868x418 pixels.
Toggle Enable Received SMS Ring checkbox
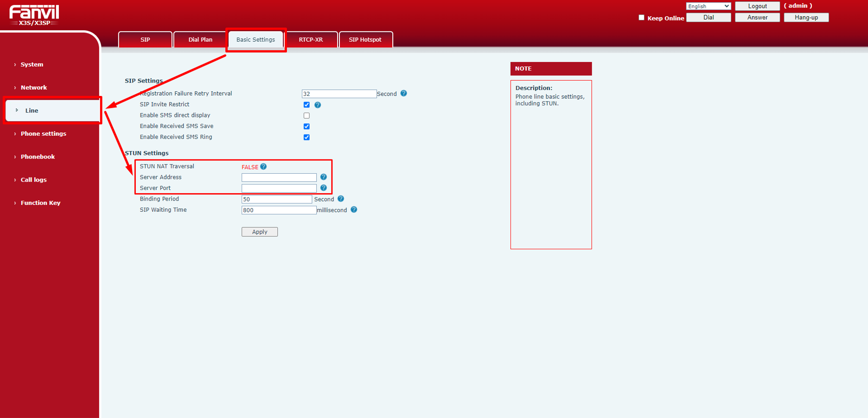click(306, 137)
